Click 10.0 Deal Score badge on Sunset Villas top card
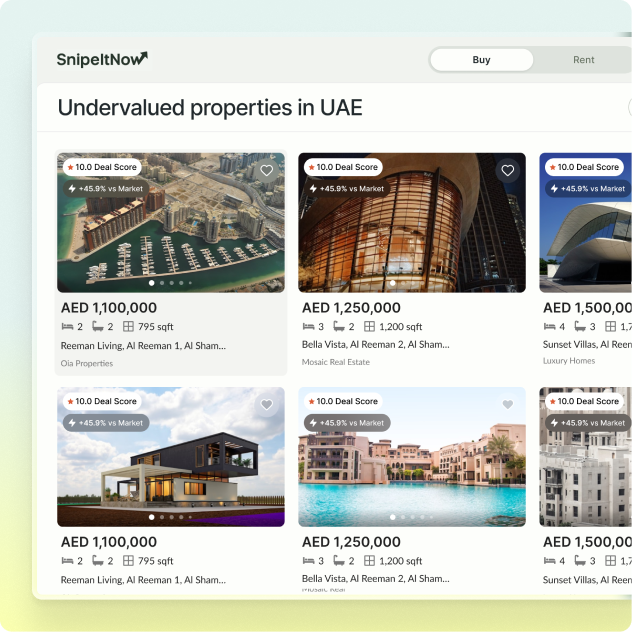This screenshot has height=632, width=632. point(584,168)
